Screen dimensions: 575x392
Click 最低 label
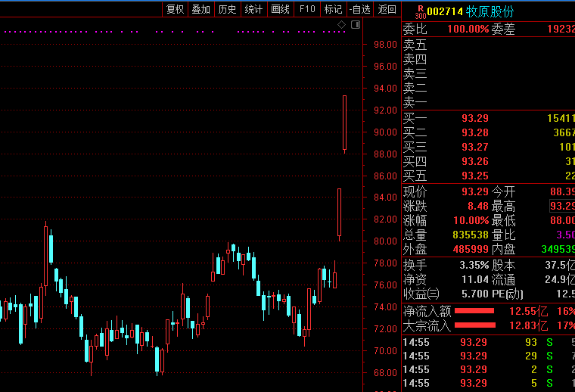coord(503,220)
